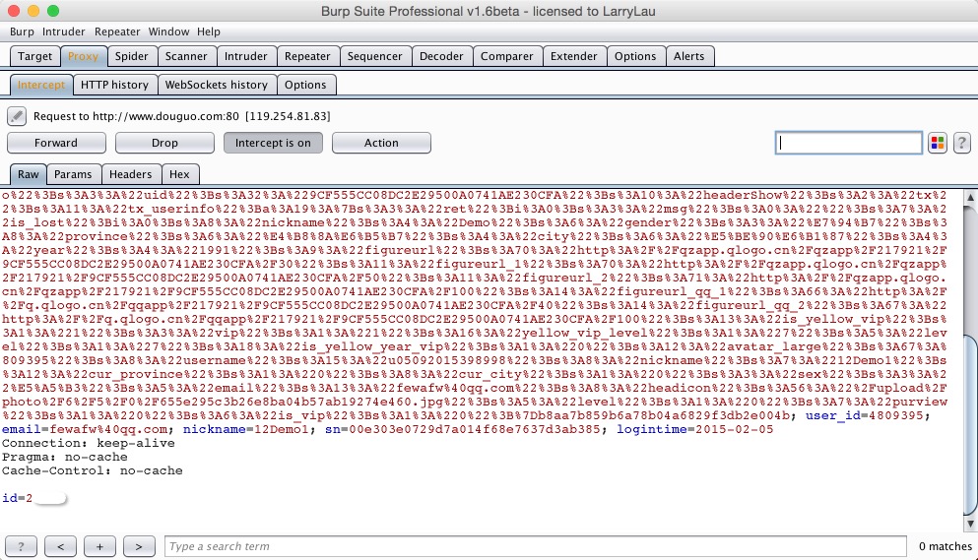This screenshot has height=560, width=978.
Task: Open the Burp menu
Action: [x=22, y=31]
